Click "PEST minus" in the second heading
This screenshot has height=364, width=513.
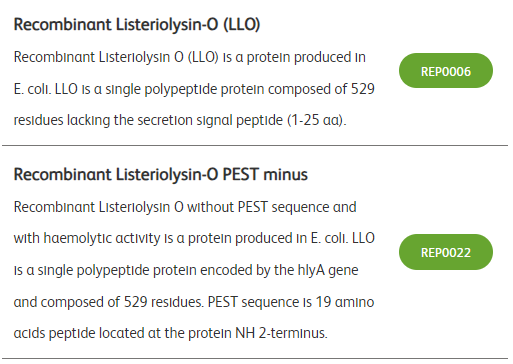coord(265,174)
